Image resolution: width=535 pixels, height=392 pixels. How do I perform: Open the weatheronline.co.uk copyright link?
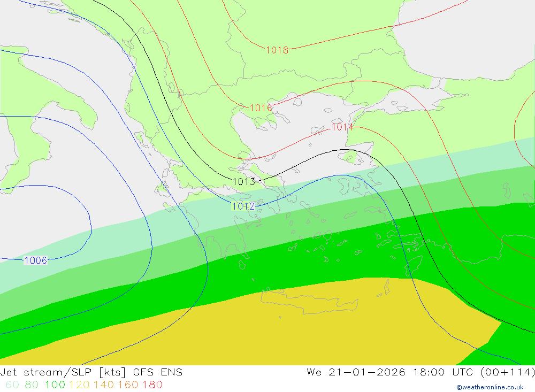[490, 387]
